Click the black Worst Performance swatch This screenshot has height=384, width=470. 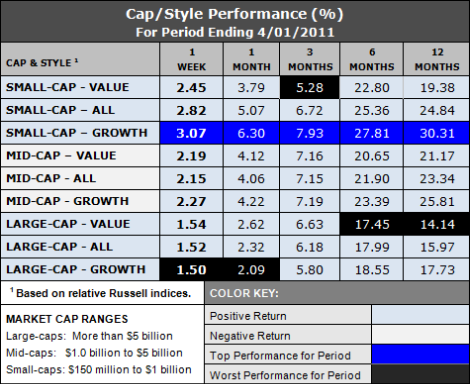click(x=420, y=374)
